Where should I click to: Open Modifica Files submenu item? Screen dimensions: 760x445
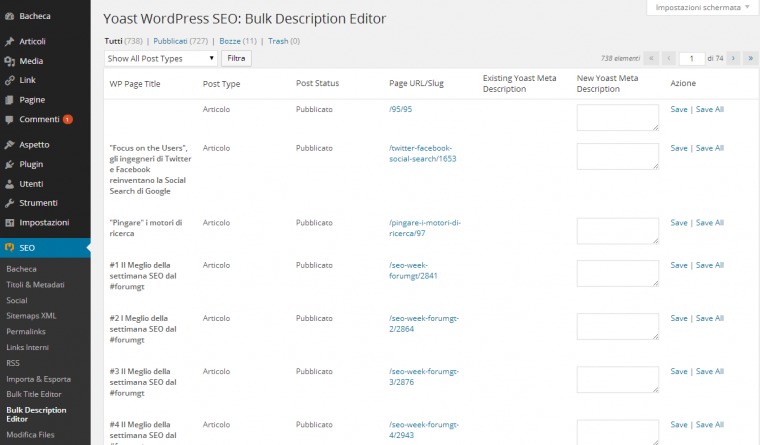click(x=30, y=435)
